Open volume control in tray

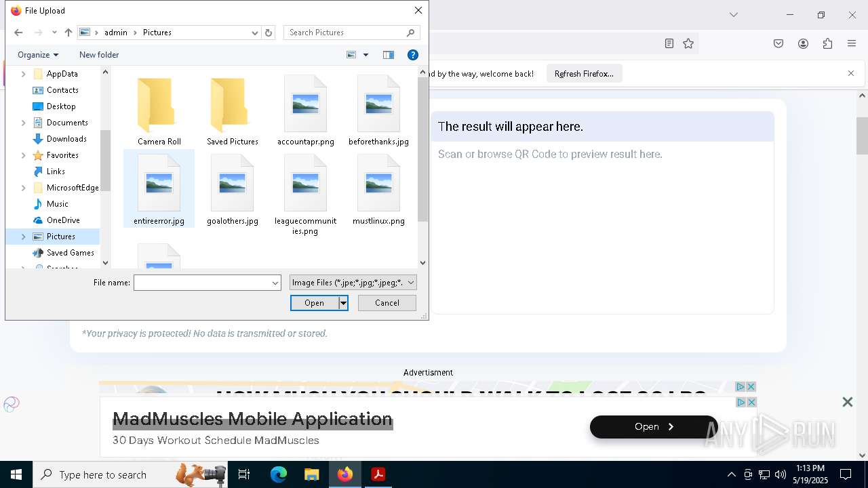pos(781,474)
